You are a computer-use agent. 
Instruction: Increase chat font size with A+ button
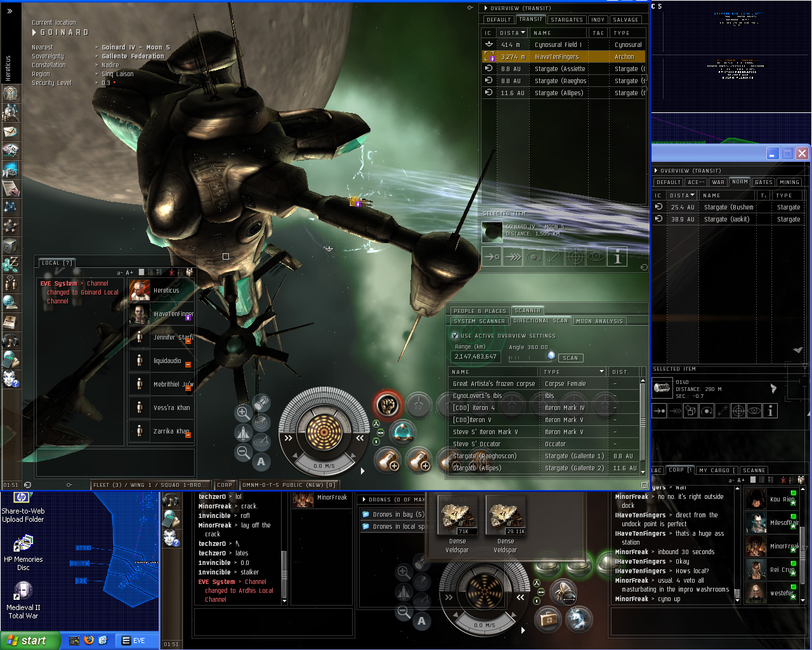[130, 273]
